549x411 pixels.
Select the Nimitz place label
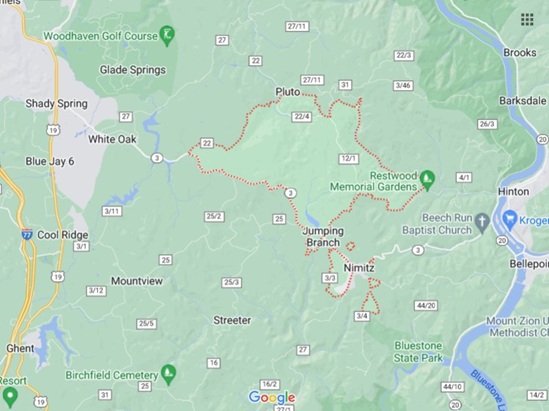359,268
